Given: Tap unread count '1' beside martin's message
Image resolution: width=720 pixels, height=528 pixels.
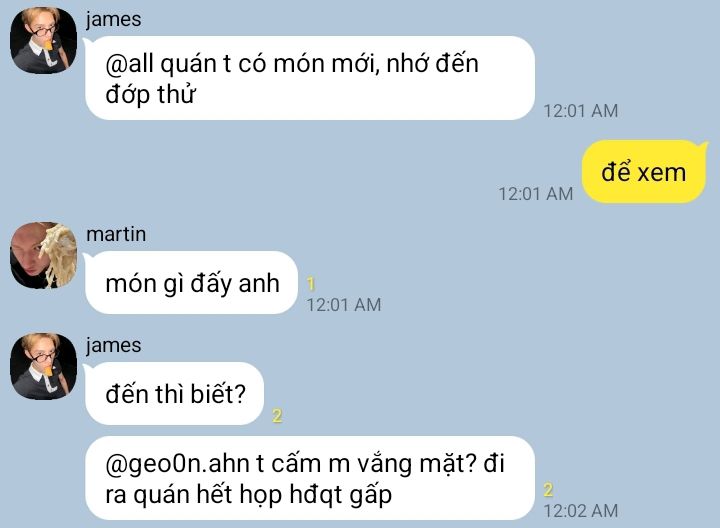Looking at the screenshot, I should point(311,284).
